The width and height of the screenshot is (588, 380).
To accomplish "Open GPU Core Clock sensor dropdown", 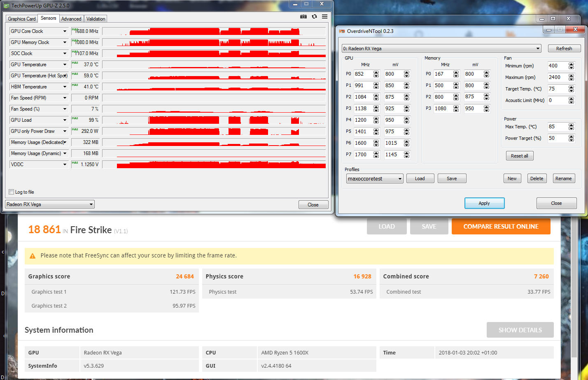I will point(65,31).
